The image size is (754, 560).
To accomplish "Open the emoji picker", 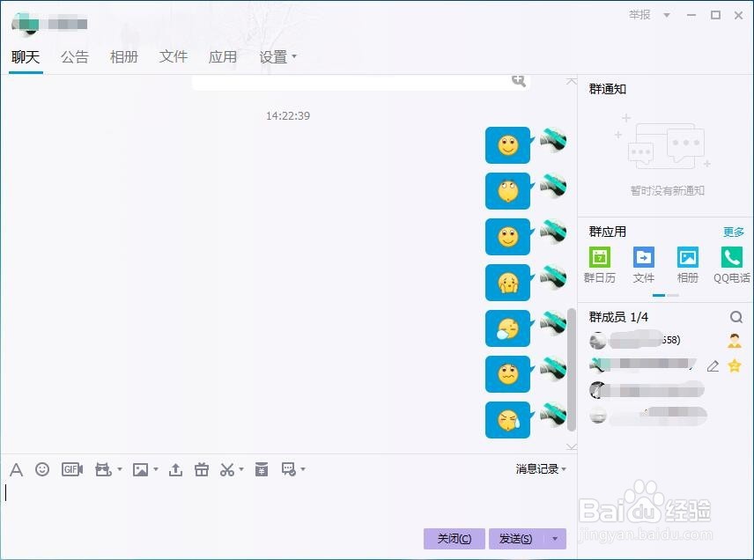I will coord(42,468).
